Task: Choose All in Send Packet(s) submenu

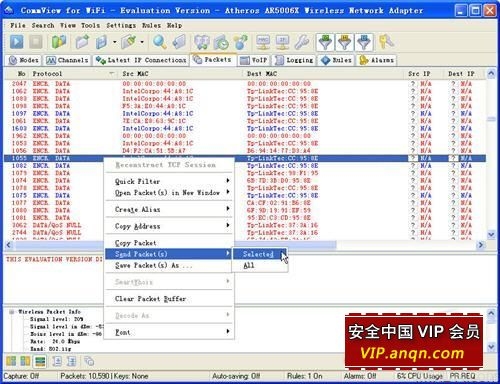Action: 258,266
